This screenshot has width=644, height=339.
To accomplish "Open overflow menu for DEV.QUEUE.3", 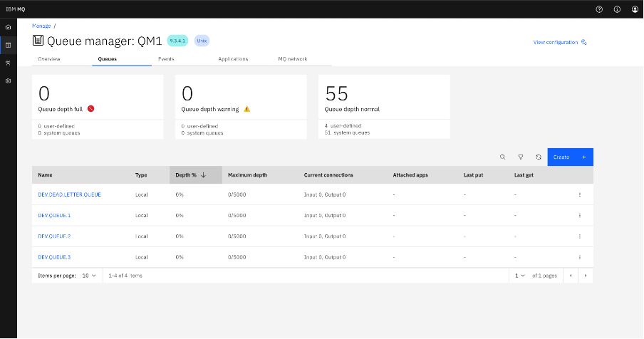I will pyautogui.click(x=579, y=257).
